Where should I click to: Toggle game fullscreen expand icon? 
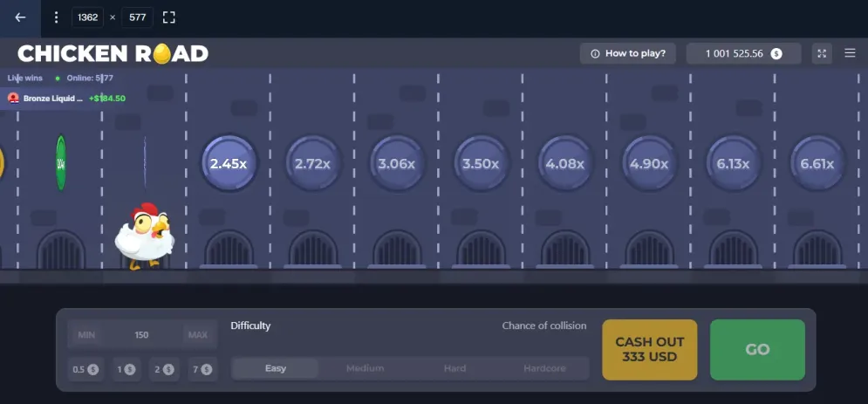pyautogui.click(x=822, y=54)
